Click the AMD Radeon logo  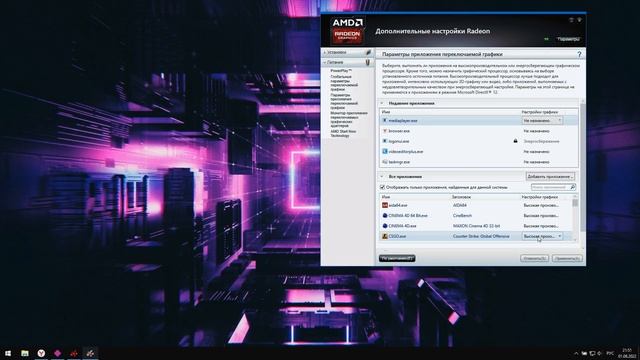tap(347, 30)
